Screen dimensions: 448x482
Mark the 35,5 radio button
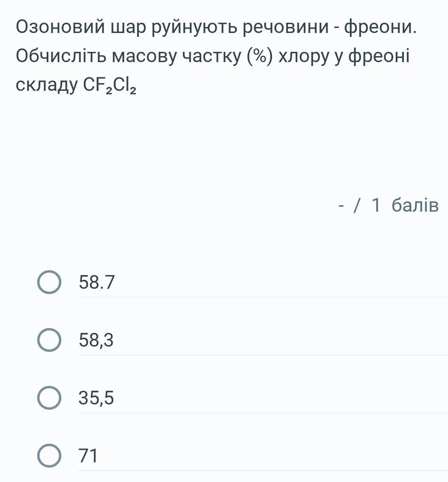(x=49, y=398)
